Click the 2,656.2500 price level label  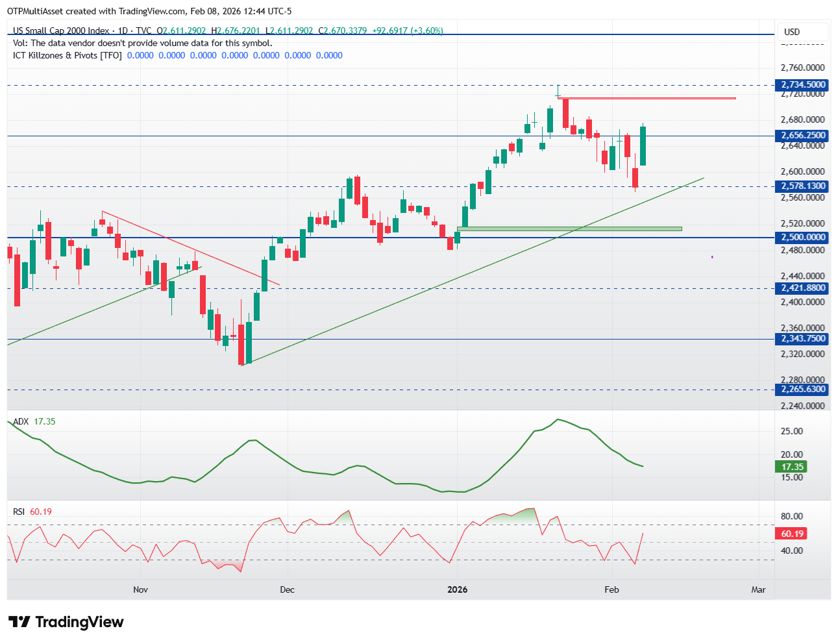point(803,136)
